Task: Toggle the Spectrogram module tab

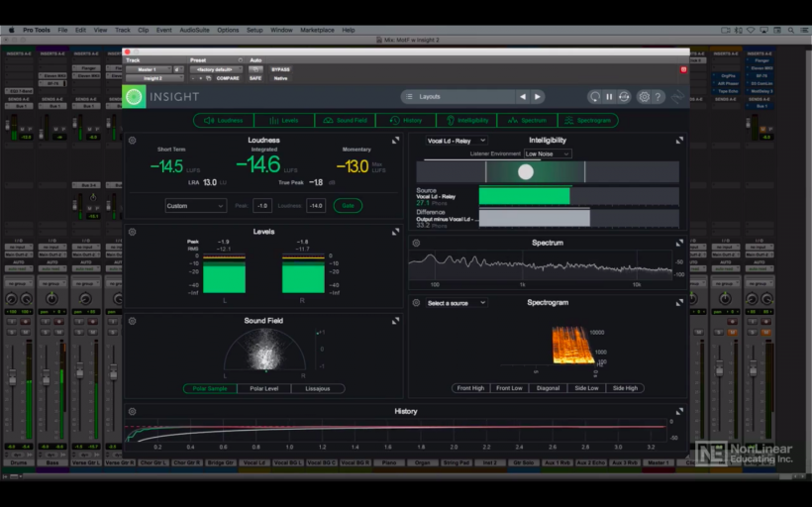Action: pos(588,120)
